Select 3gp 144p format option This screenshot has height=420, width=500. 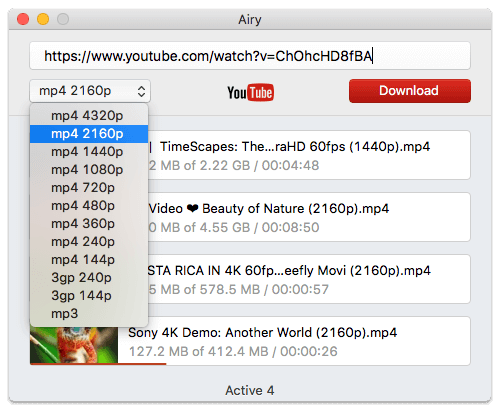click(89, 296)
